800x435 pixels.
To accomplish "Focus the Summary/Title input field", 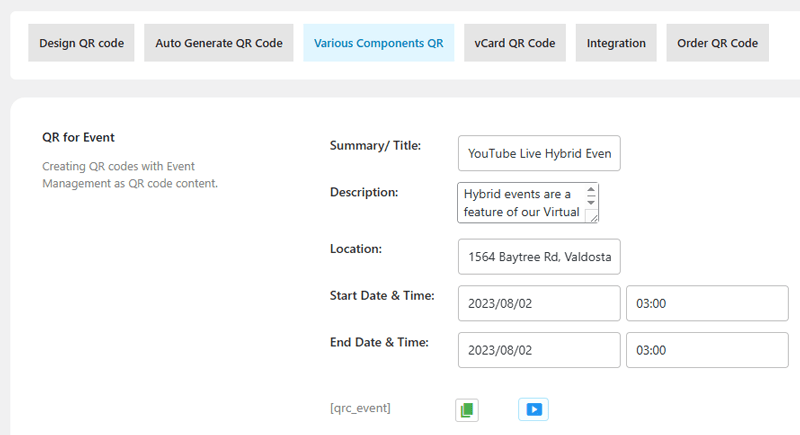I will click(539, 154).
